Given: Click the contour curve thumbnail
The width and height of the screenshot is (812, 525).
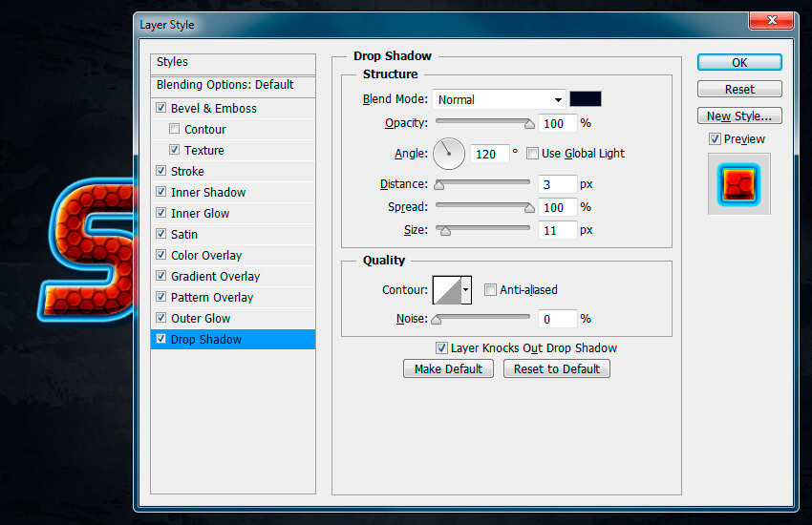Looking at the screenshot, I should (446, 289).
